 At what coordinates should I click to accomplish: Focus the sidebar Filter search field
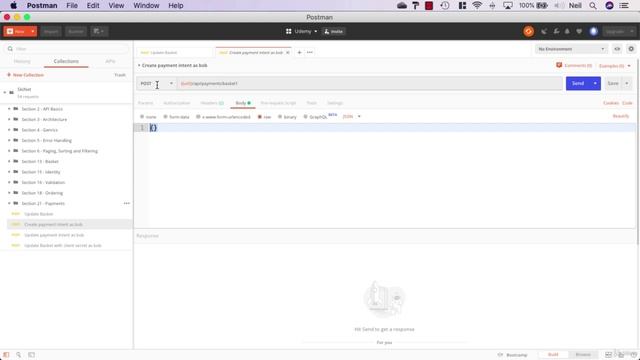click(67, 49)
